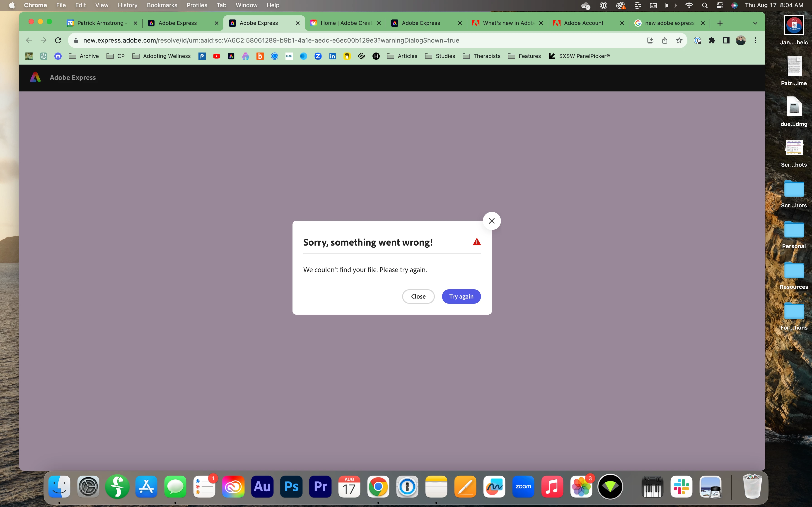Open the Articles bookmarks folder
The height and width of the screenshot is (507, 812).
402,56
